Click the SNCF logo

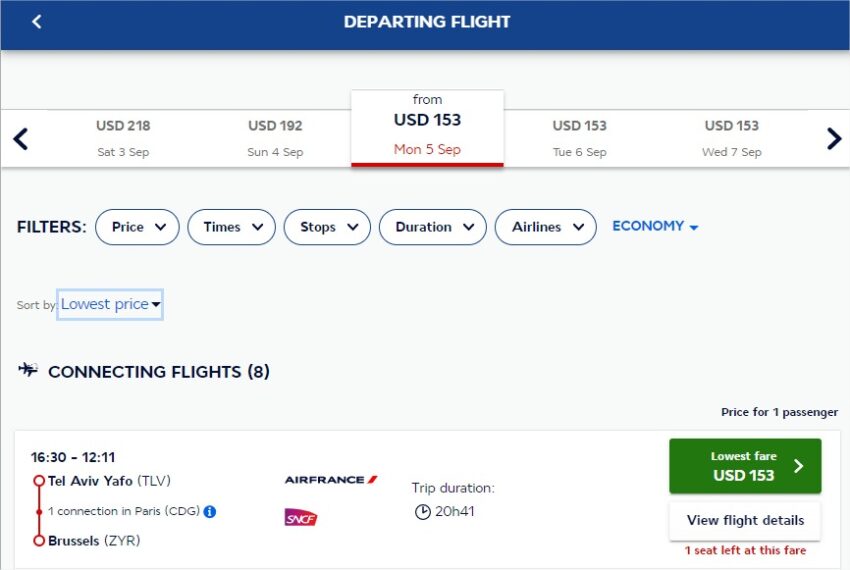coord(301,518)
